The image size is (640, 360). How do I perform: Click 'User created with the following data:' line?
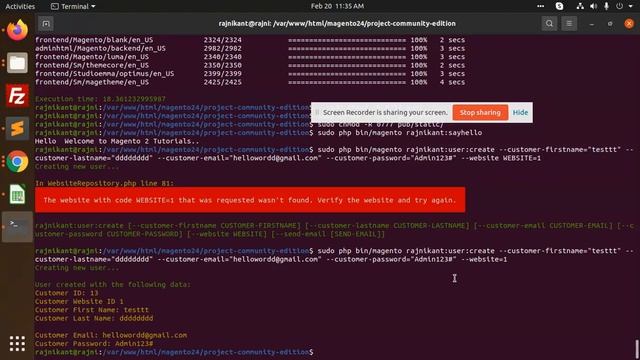(113, 284)
